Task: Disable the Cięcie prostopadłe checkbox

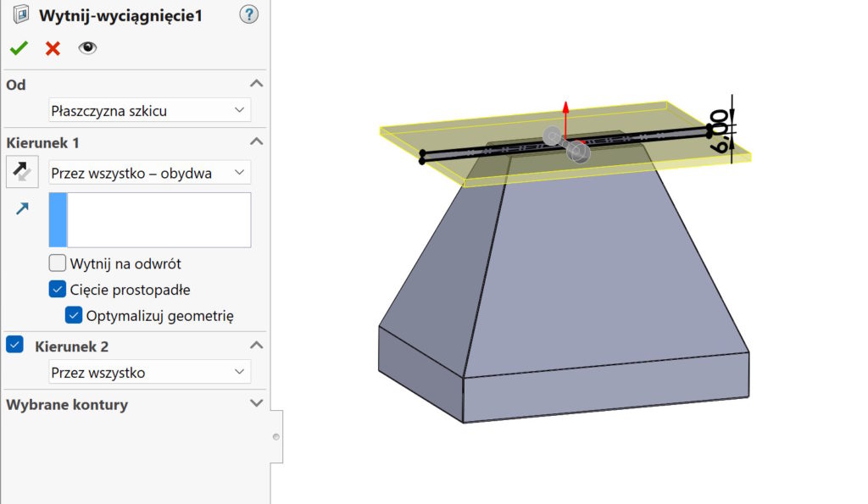Action: [x=57, y=289]
